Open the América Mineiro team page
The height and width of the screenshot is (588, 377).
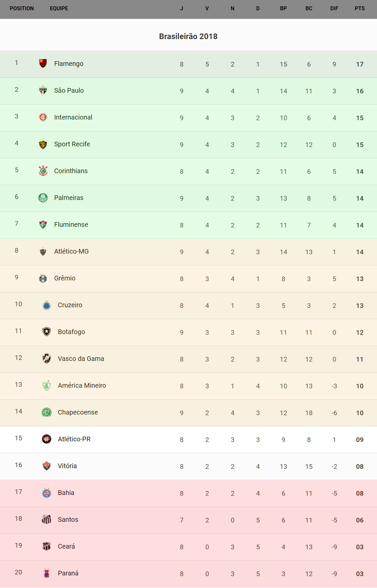point(82,385)
